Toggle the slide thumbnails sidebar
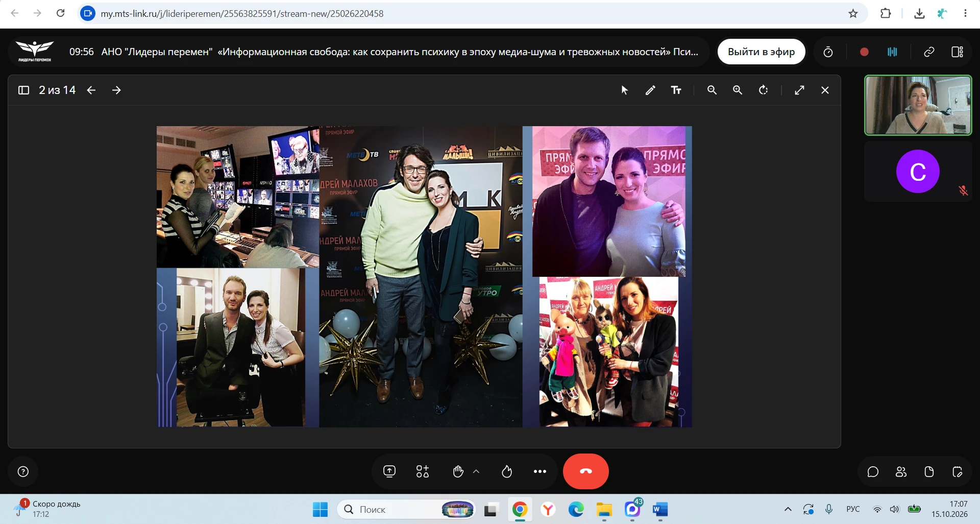This screenshot has width=980, height=524. [23, 90]
